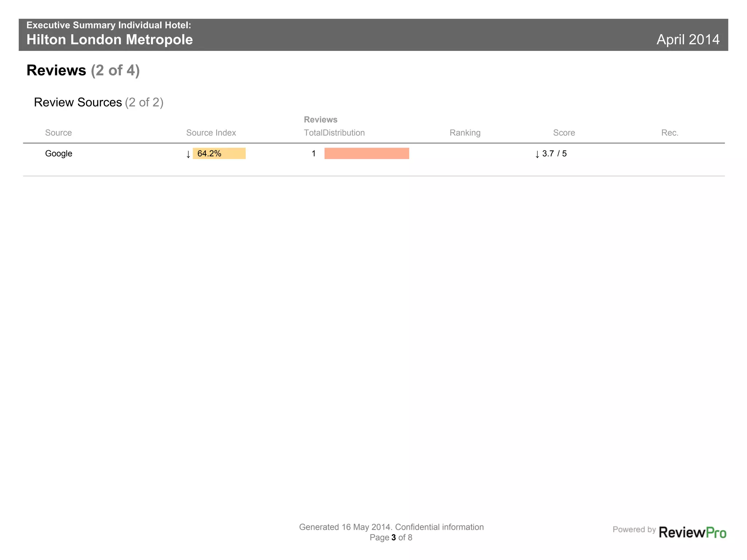Click the April 2014 date label
The height and width of the screenshot is (560, 747).
coord(688,39)
